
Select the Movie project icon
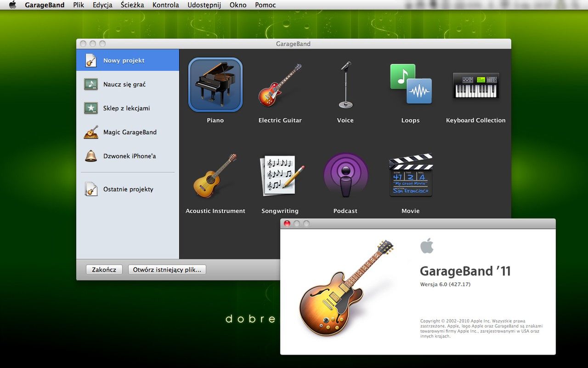pos(410,175)
